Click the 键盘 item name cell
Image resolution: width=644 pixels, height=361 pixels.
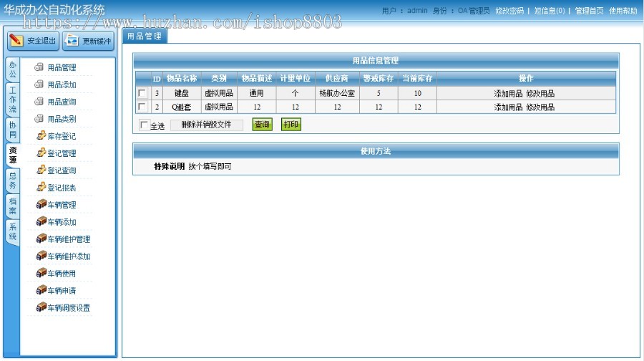click(182, 93)
